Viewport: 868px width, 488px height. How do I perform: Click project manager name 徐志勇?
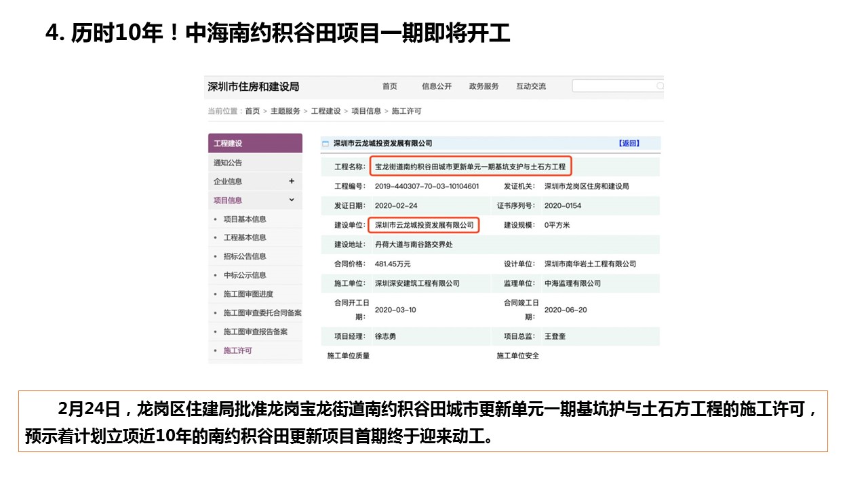pyautogui.click(x=385, y=335)
